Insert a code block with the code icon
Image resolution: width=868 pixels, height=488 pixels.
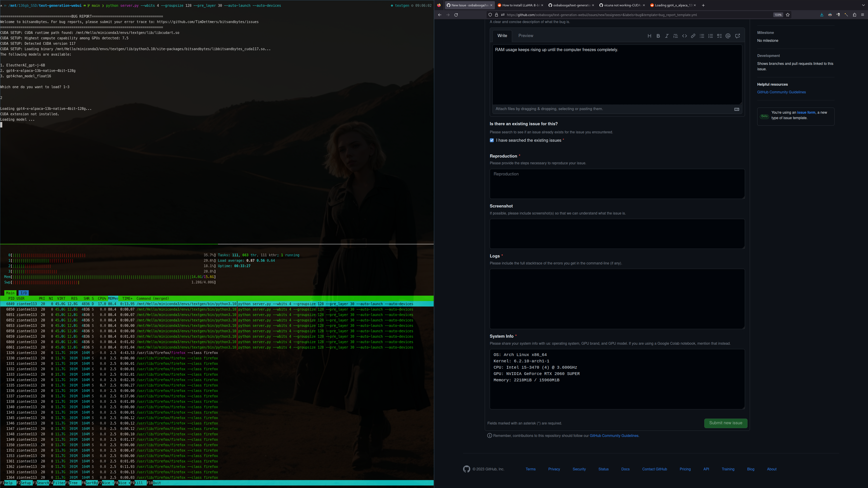(684, 36)
